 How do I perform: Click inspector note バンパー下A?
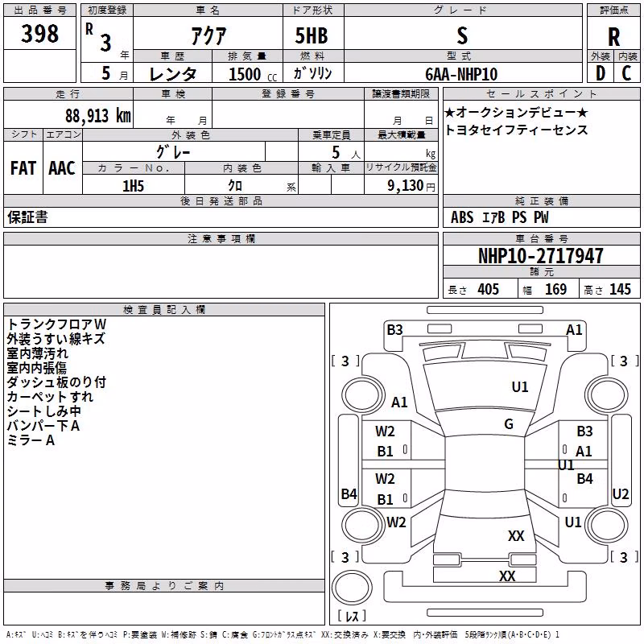(43, 426)
